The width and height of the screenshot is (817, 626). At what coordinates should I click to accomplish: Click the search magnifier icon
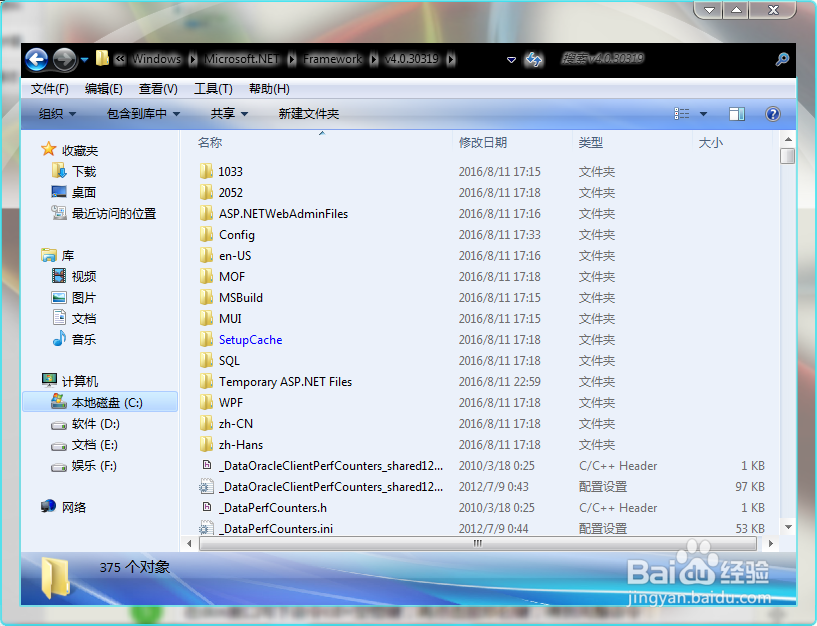click(780, 59)
